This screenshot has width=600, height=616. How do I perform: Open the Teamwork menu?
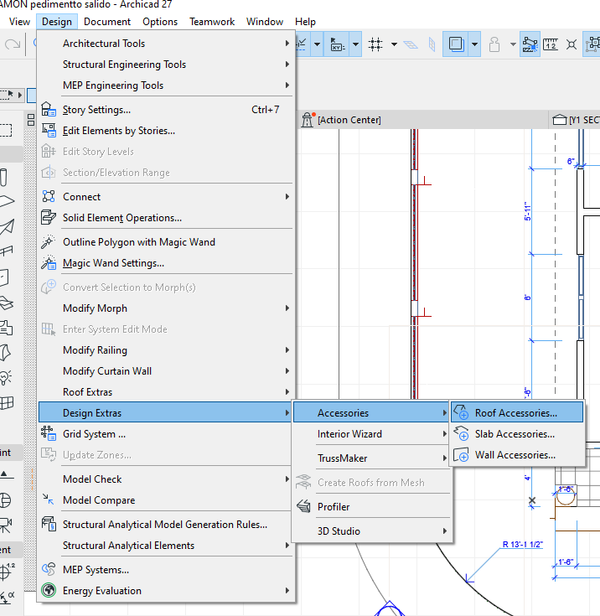[212, 21]
